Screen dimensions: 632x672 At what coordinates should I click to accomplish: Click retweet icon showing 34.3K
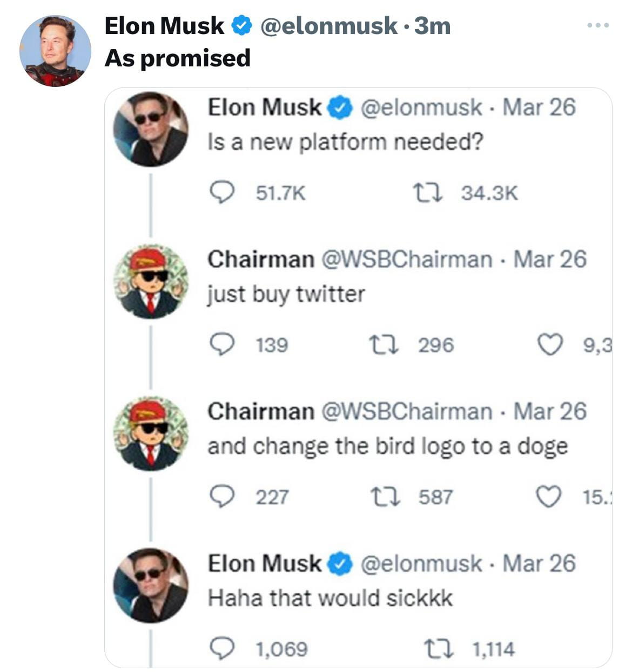427,192
